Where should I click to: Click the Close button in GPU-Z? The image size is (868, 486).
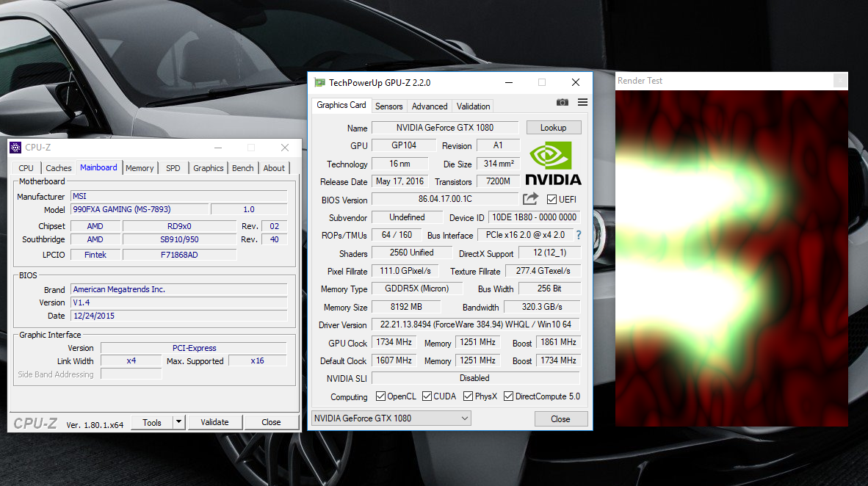coord(560,419)
